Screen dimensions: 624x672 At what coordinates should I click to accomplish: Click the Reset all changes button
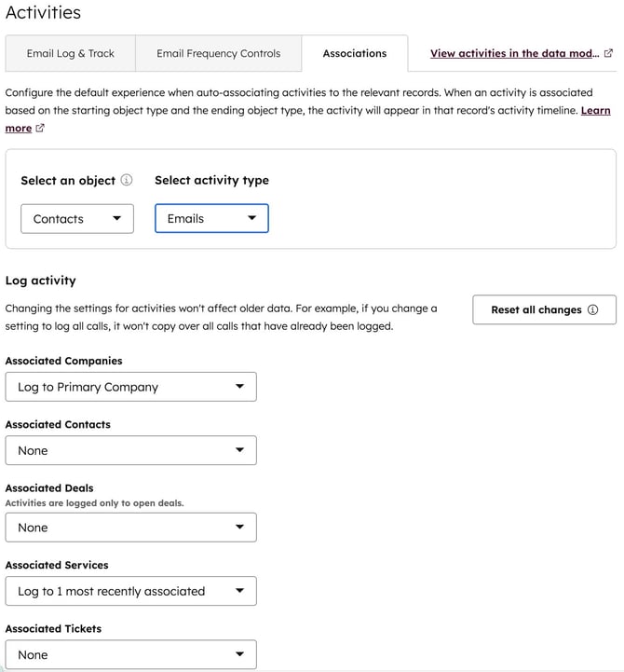(536, 310)
